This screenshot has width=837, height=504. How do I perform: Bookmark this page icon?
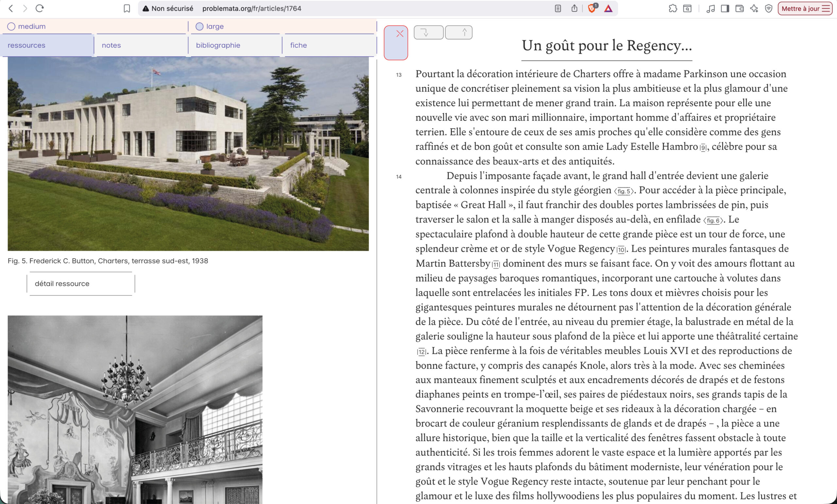pos(127,8)
